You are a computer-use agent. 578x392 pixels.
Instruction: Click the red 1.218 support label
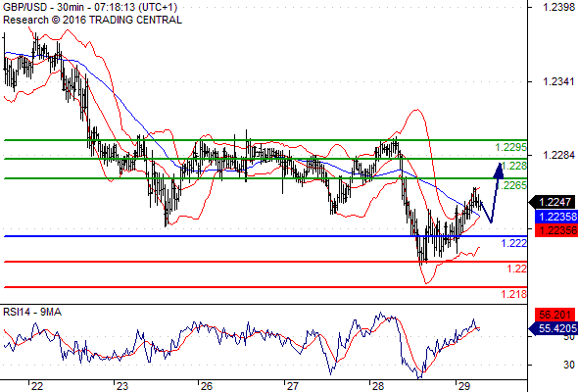pos(514,294)
